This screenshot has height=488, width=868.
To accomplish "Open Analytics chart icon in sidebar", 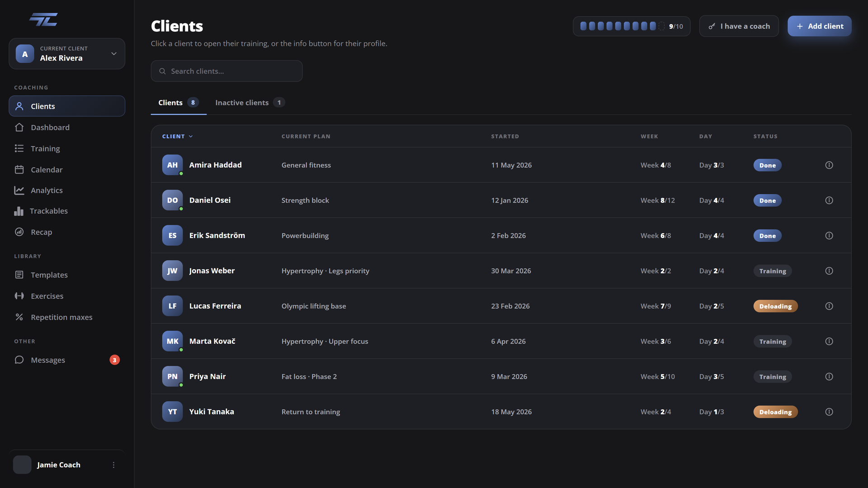I will [x=19, y=190].
